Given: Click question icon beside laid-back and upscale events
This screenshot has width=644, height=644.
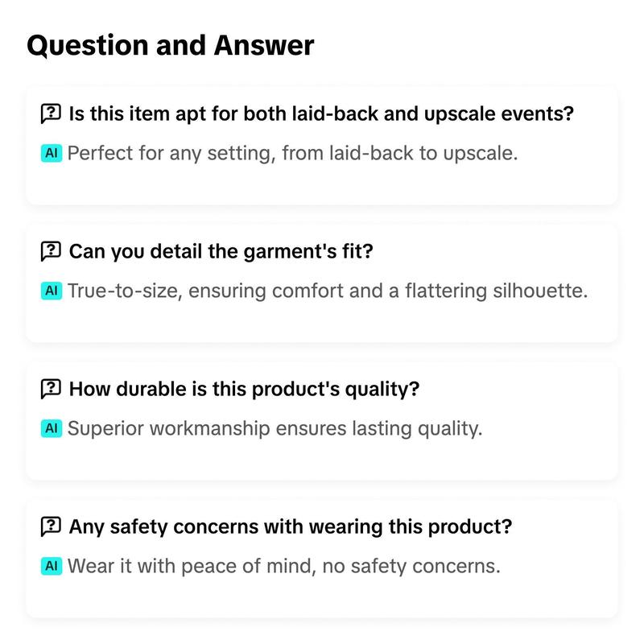Looking at the screenshot, I should tap(51, 114).
